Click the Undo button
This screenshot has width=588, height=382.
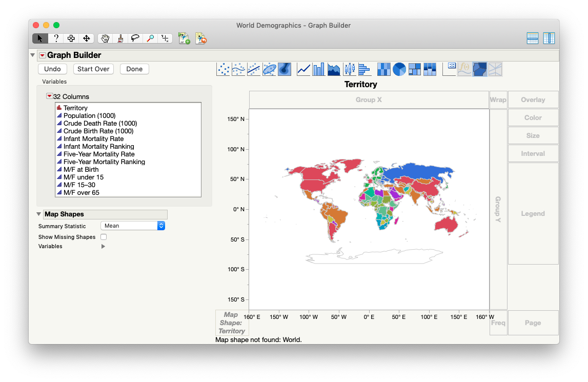(52, 69)
